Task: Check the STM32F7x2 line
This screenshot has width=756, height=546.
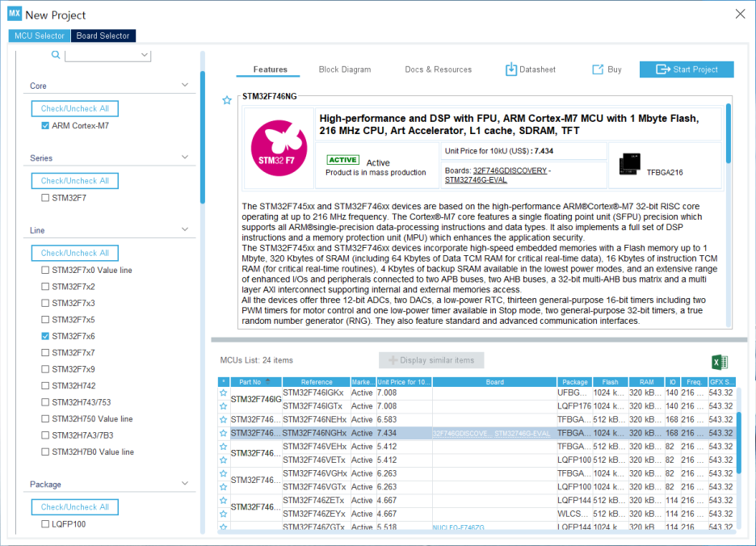Action: click(x=45, y=287)
